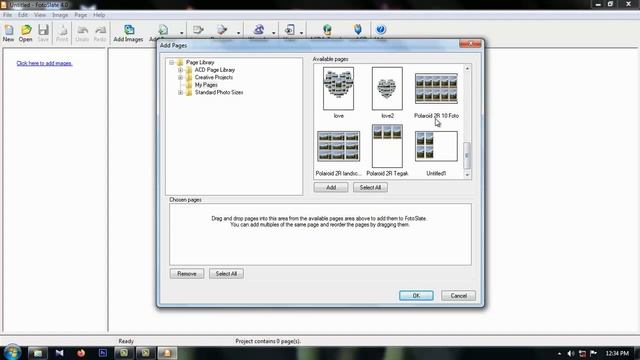Click the page view eye toolbar icon
640x360 pixels.
point(289,29)
